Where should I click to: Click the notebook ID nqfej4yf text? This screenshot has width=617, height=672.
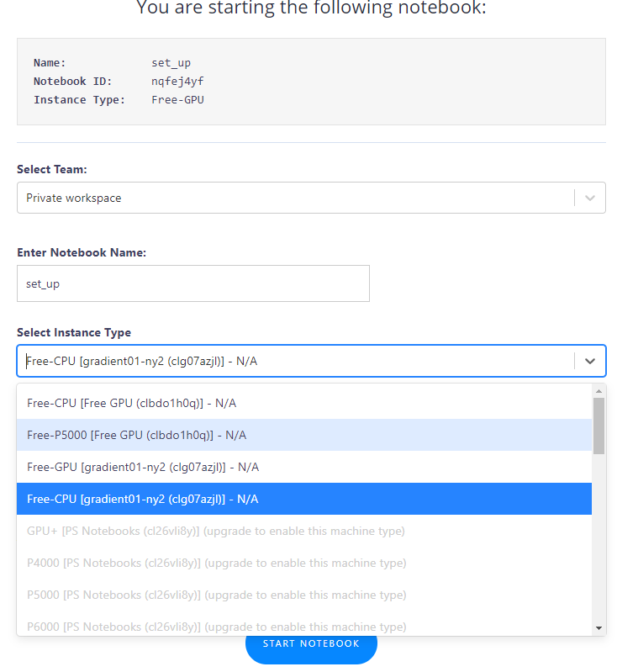(177, 82)
